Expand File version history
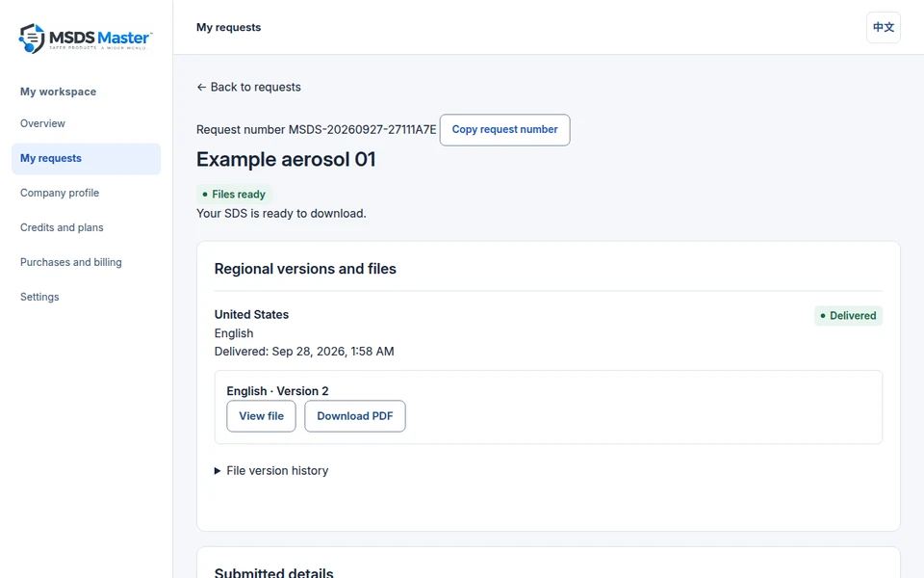Screen dimensions: 924x578 [x=271, y=471]
